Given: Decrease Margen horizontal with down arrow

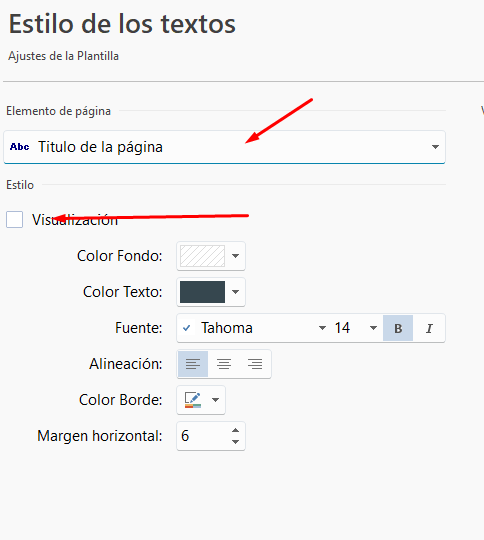Looking at the screenshot, I should tap(235, 442).
